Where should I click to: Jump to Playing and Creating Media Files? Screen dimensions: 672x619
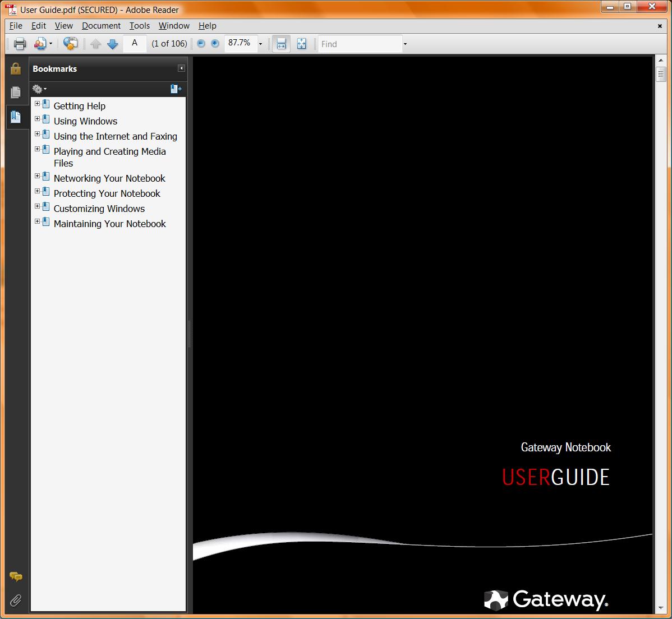pos(110,157)
